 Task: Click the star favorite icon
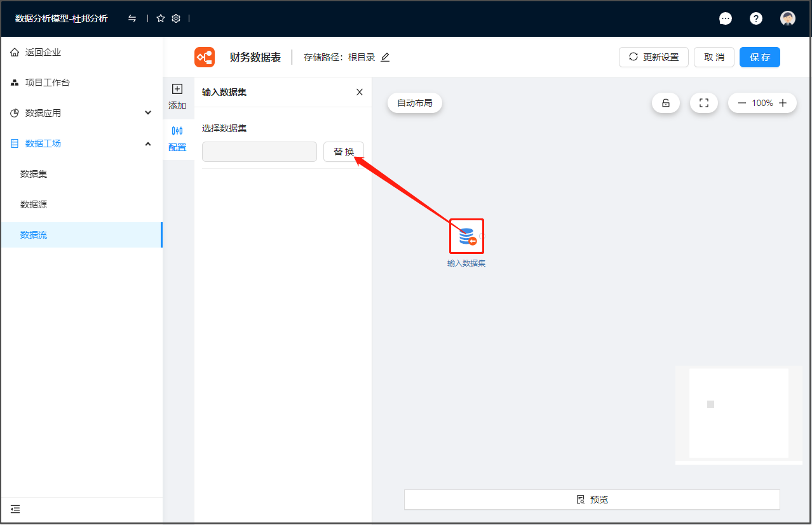(161, 18)
